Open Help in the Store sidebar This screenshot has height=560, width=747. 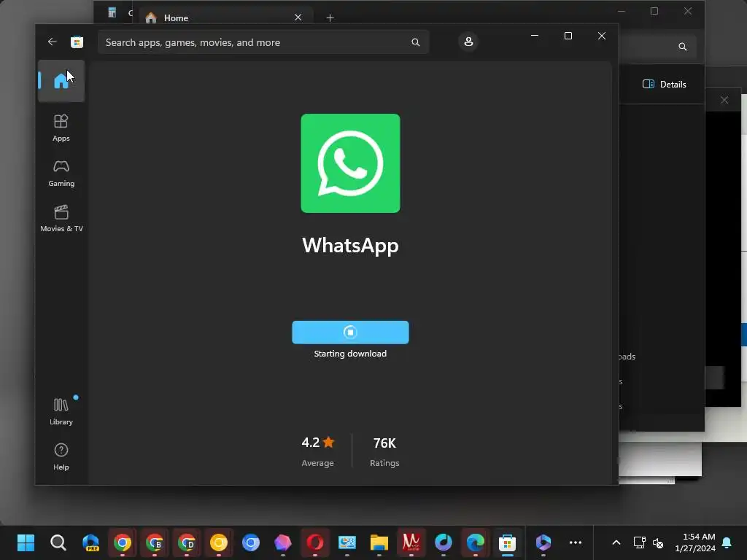[x=61, y=456]
